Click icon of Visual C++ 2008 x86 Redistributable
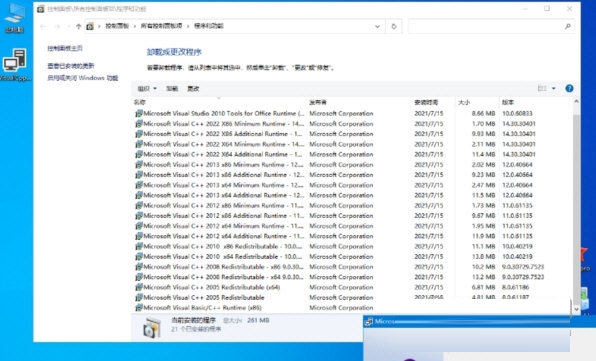The height and width of the screenshot is (361, 596). [x=139, y=267]
